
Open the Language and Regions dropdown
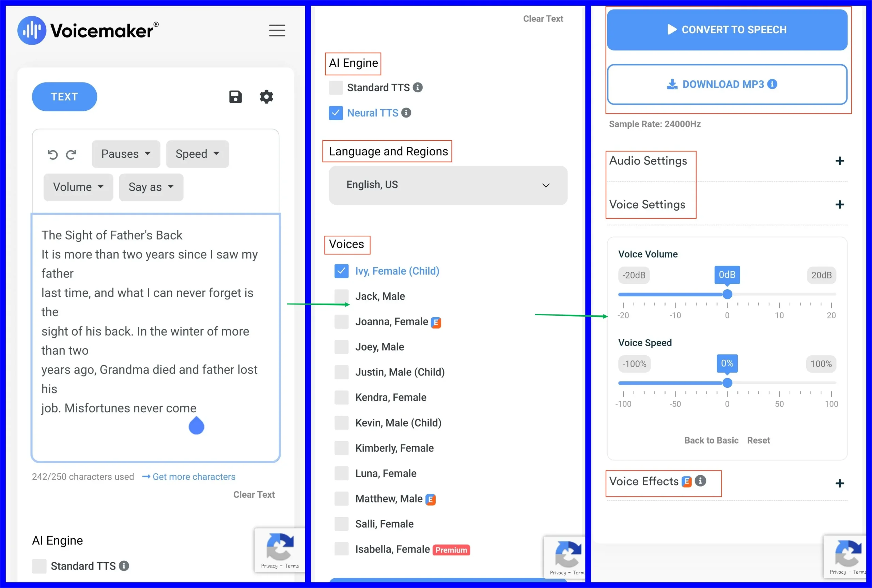(x=448, y=184)
